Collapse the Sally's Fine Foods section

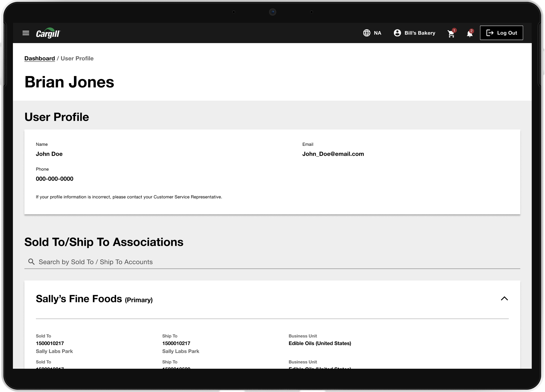pyautogui.click(x=504, y=298)
